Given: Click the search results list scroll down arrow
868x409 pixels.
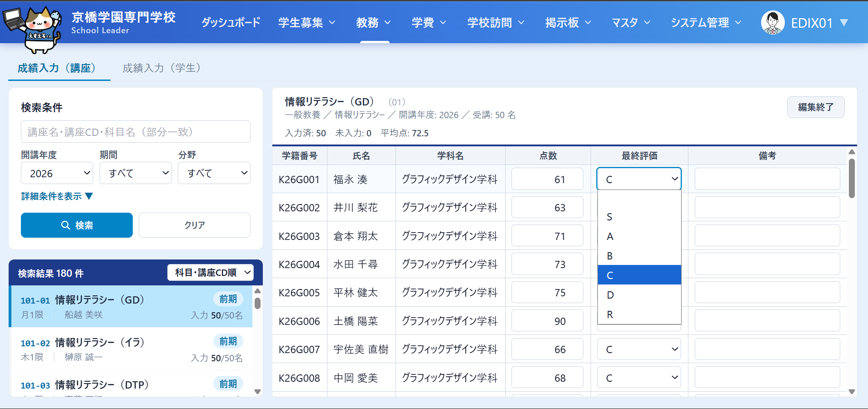Looking at the screenshot, I should (257, 392).
